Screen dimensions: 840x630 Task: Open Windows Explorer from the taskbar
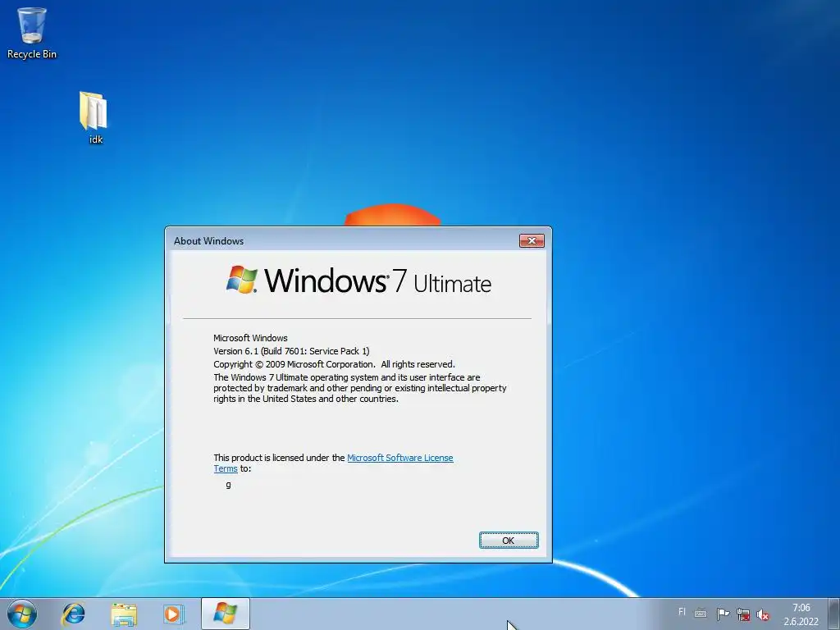click(124, 614)
